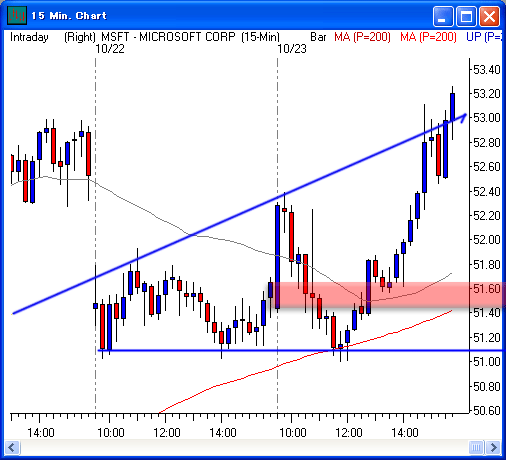Click the 'Intraday' label
506x460 pixels.
[29, 37]
